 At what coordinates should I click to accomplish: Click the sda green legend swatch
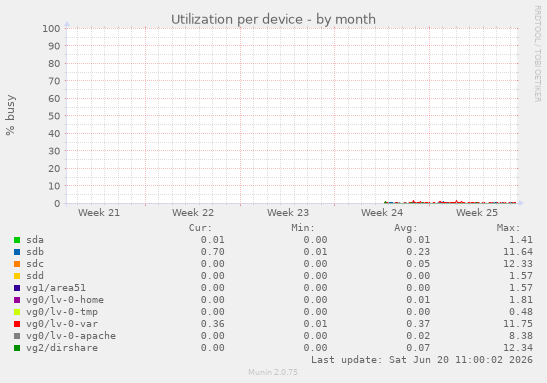17,240
